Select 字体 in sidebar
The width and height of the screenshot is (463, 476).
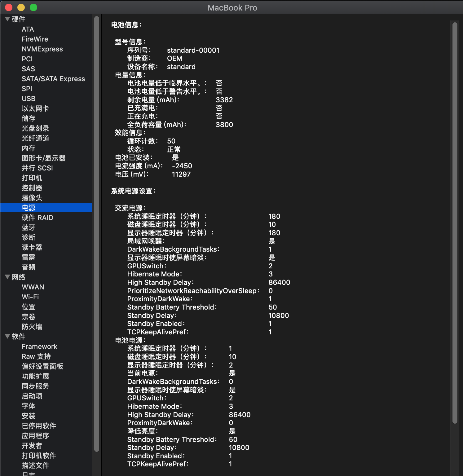(29, 406)
